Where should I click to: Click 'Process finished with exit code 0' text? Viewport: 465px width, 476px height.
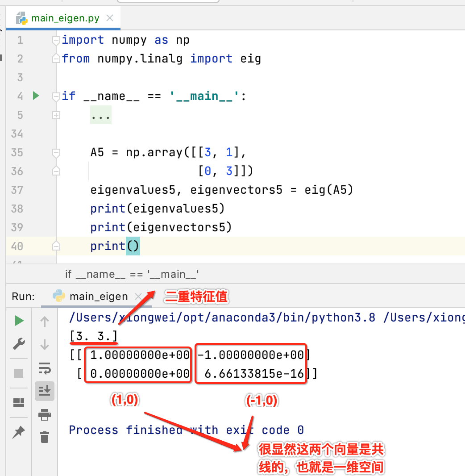point(186,430)
